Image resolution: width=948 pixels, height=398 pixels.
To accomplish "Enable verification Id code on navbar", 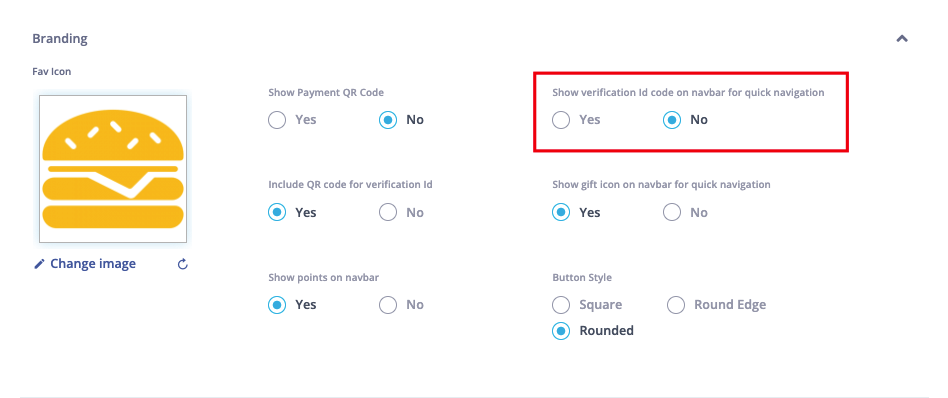I will [x=561, y=120].
